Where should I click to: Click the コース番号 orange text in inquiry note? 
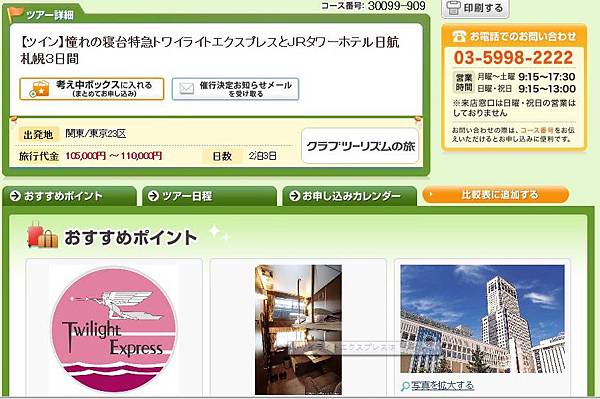[x=537, y=130]
